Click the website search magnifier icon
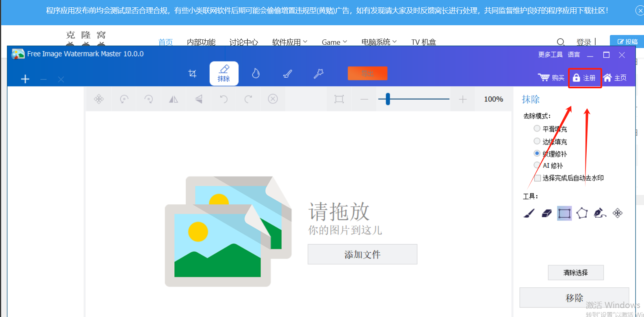Viewport: 644px width, 317px height. tap(560, 42)
